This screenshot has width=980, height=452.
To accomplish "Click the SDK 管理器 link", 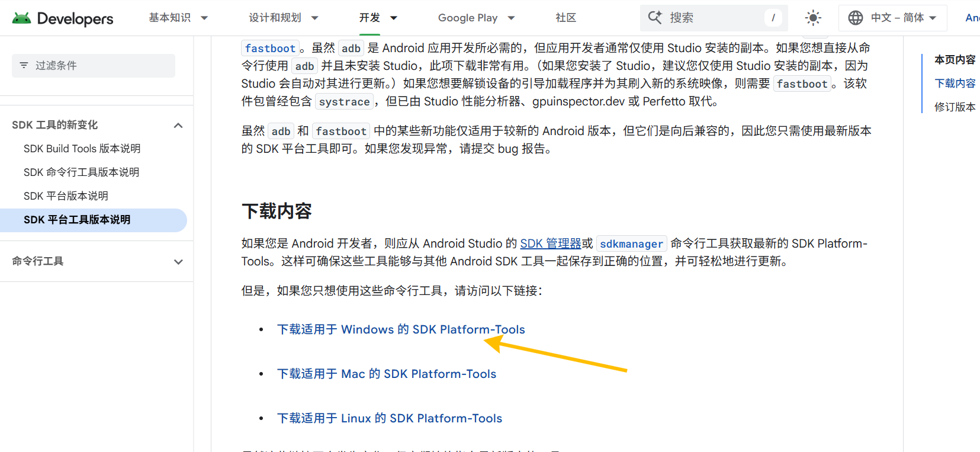I will [x=550, y=243].
